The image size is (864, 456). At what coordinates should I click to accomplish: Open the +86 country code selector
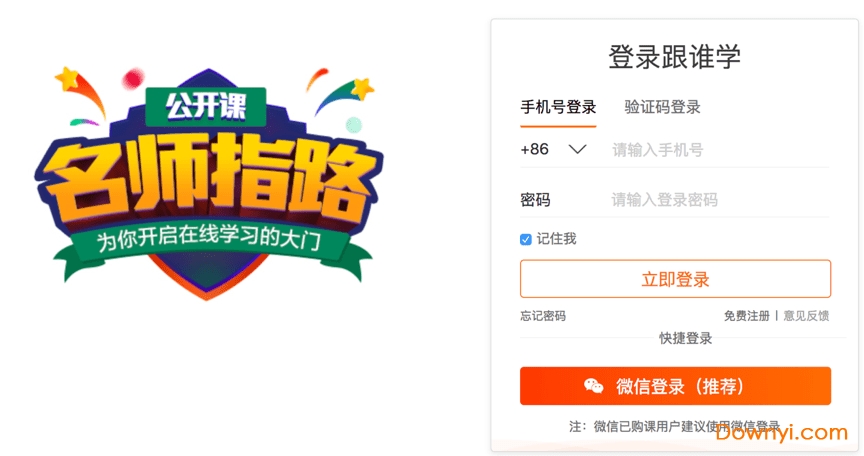pyautogui.click(x=553, y=149)
